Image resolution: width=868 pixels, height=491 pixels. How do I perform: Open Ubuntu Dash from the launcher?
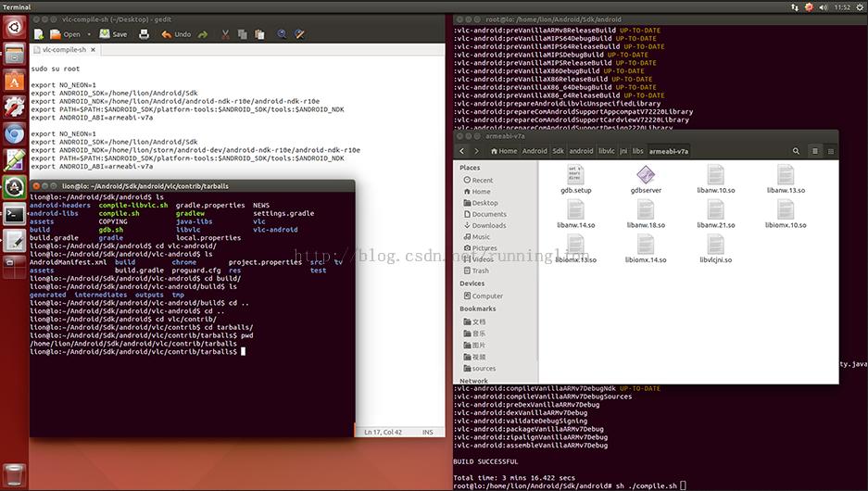(15, 27)
